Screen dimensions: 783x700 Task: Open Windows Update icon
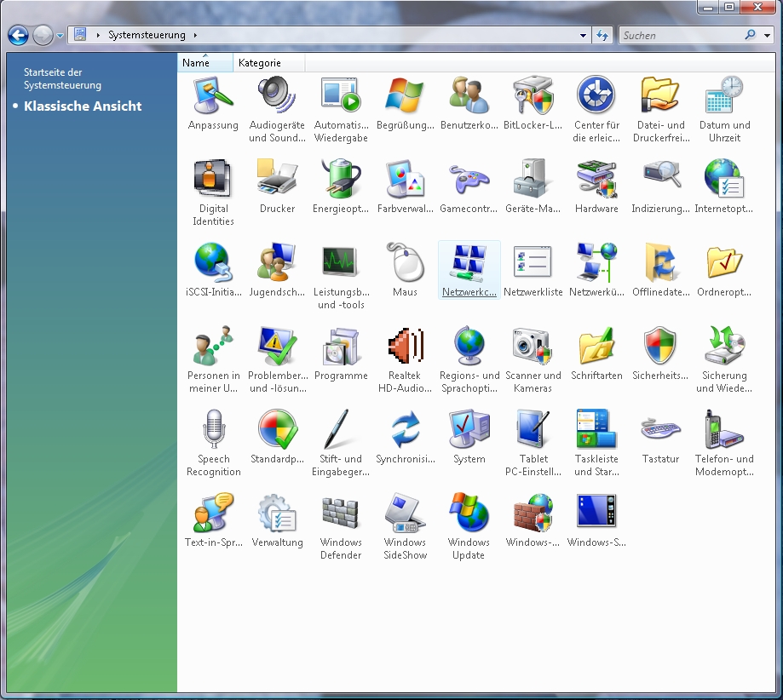[x=469, y=512]
